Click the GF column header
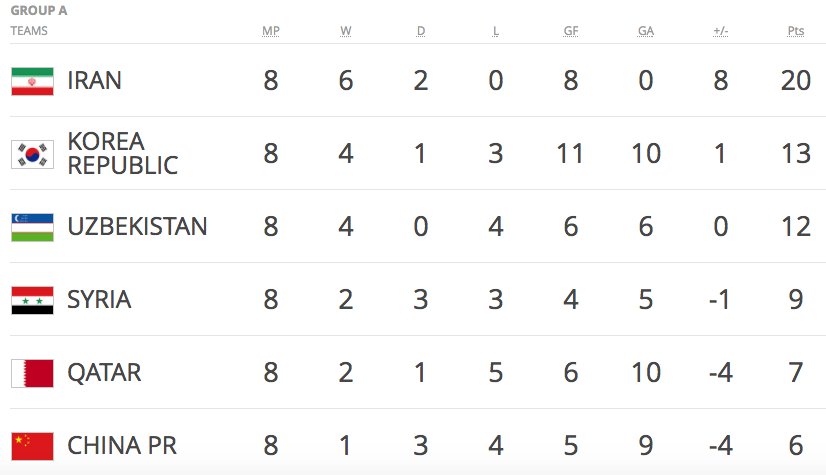The height and width of the screenshot is (475, 826). pyautogui.click(x=571, y=31)
